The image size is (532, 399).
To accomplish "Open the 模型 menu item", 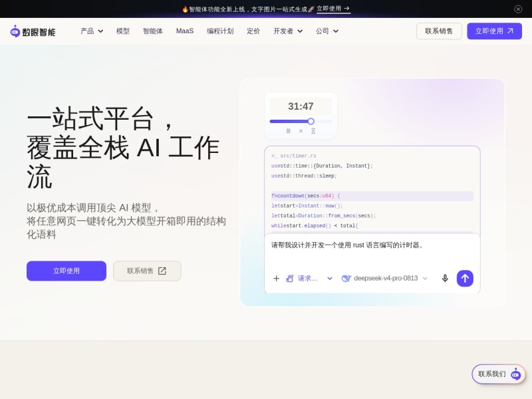I will tap(123, 31).
